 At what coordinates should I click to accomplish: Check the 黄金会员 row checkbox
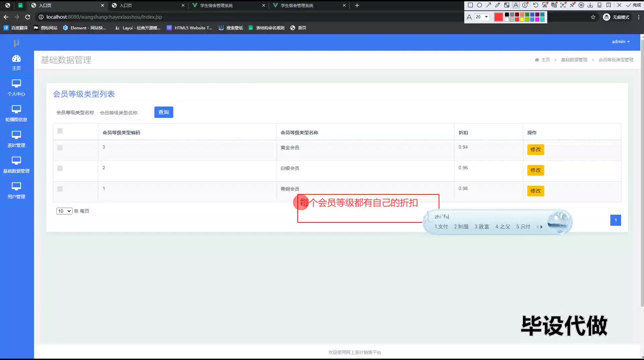pyautogui.click(x=60, y=148)
